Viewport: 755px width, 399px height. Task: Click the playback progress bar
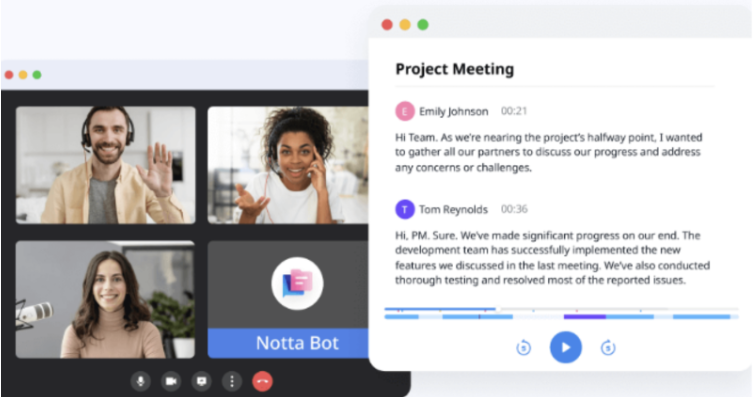pyautogui.click(x=561, y=309)
